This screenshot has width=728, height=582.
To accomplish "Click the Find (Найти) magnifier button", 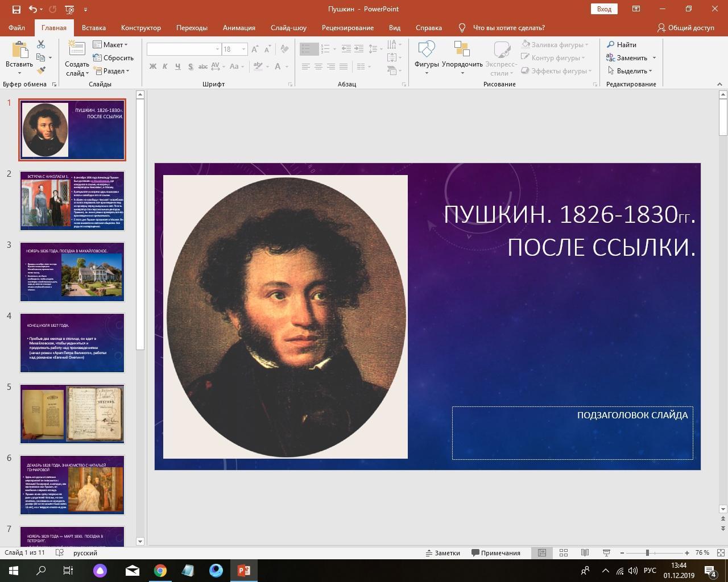I will (x=622, y=44).
